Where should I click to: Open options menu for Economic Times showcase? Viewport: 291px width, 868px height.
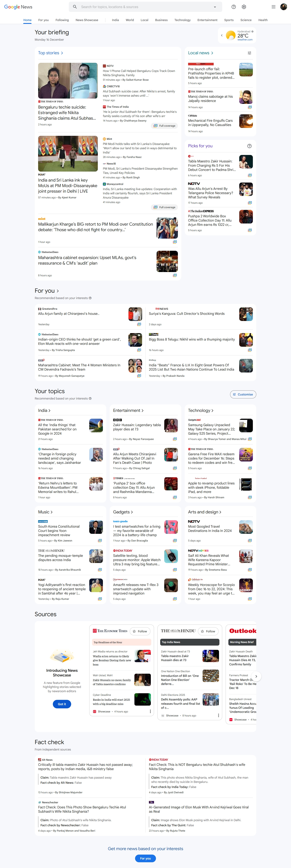150,711
